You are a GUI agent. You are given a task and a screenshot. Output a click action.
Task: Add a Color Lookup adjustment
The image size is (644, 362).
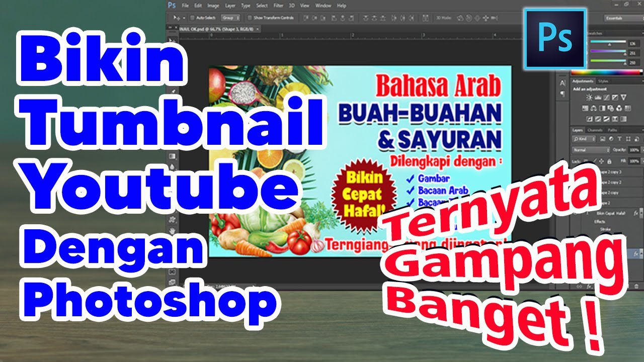coord(627,108)
